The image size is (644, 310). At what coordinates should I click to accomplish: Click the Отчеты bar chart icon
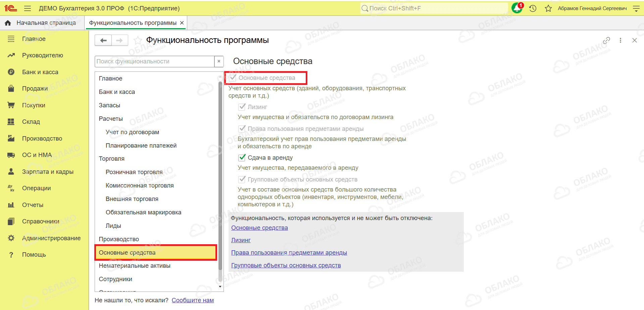(11, 205)
